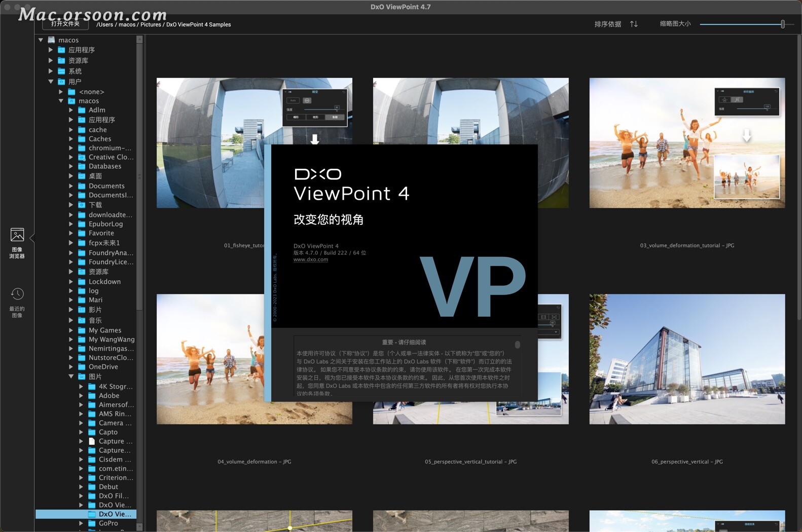Click the 05_perspective_vertical_tutorial file name
The height and width of the screenshot is (532, 802).
coord(470,462)
